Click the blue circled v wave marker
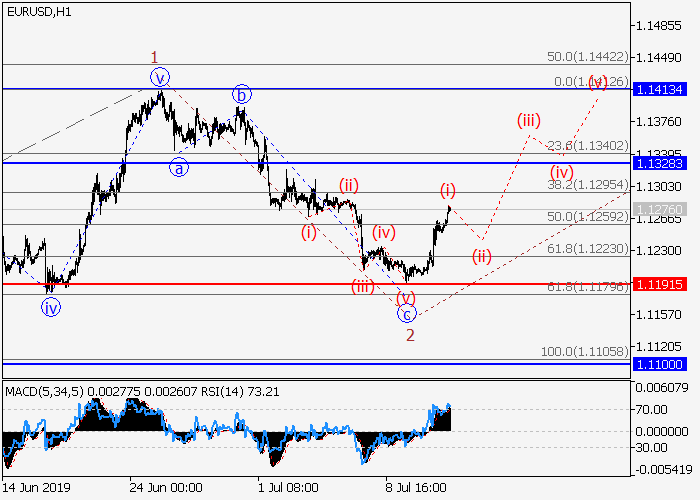700x500 pixels. pos(160,77)
